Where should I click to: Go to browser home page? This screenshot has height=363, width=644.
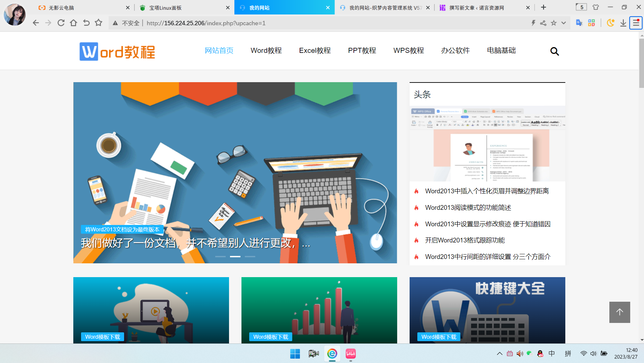click(x=73, y=23)
